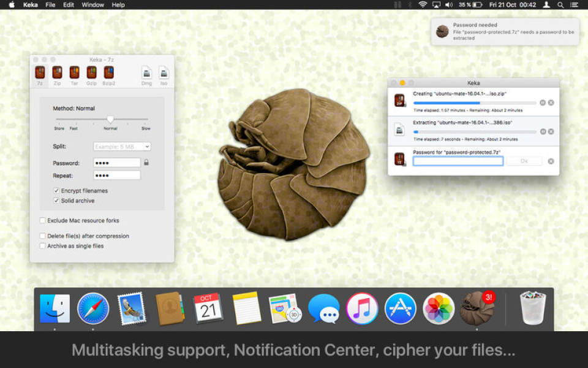
Task: Choose the Tar format icon
Action: tap(74, 72)
